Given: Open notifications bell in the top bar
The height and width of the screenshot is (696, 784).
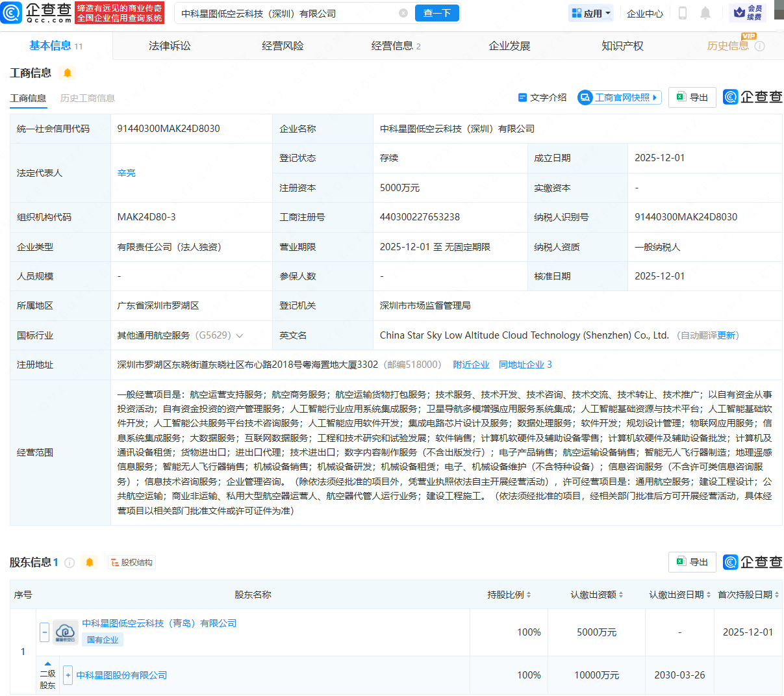Looking at the screenshot, I should pyautogui.click(x=705, y=13).
